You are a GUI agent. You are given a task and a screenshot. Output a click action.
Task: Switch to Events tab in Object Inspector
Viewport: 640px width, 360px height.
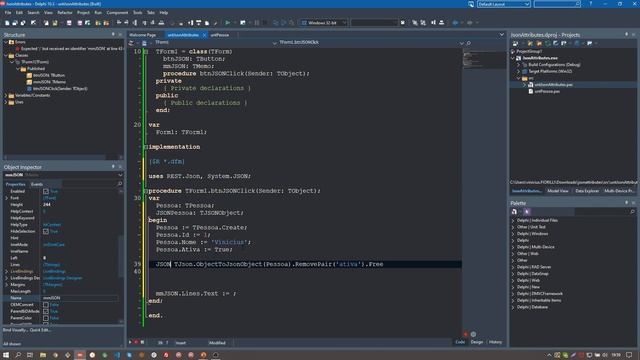coord(37,184)
